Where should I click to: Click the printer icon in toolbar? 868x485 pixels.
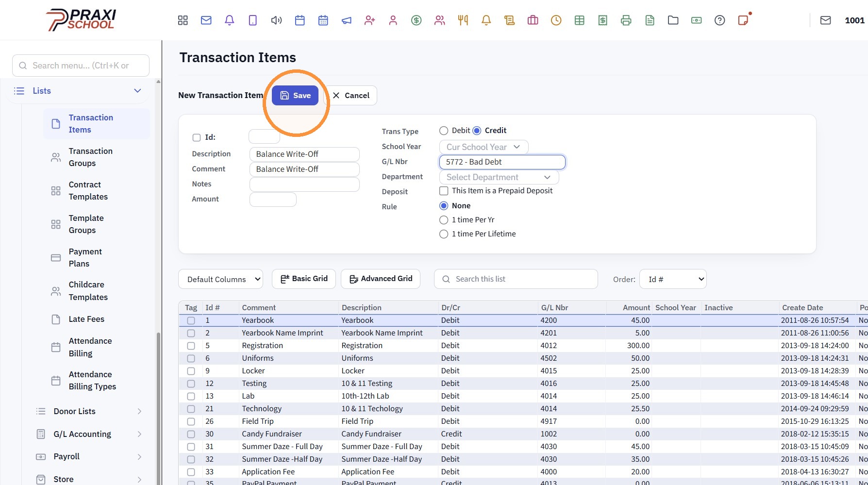click(626, 20)
